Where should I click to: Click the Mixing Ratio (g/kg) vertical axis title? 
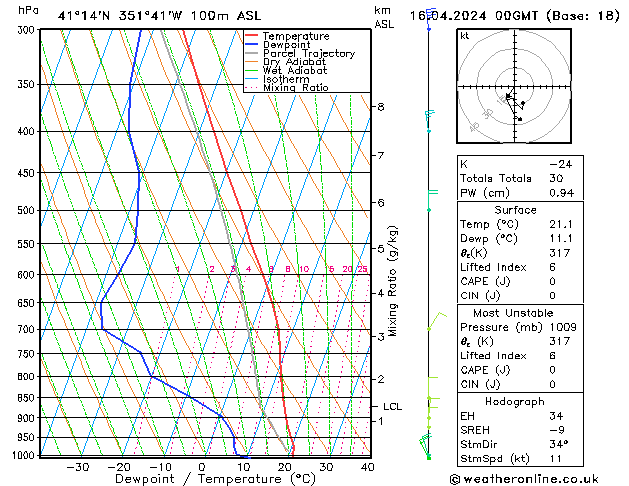tap(392, 281)
